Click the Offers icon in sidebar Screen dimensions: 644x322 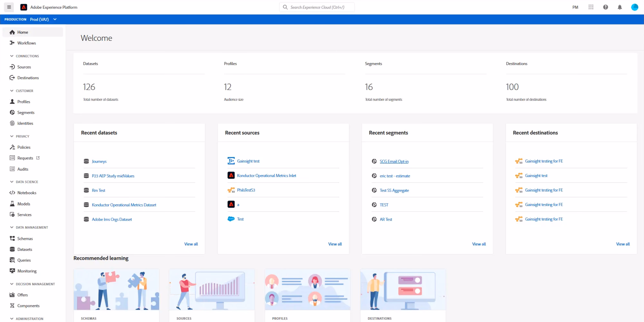(x=12, y=294)
